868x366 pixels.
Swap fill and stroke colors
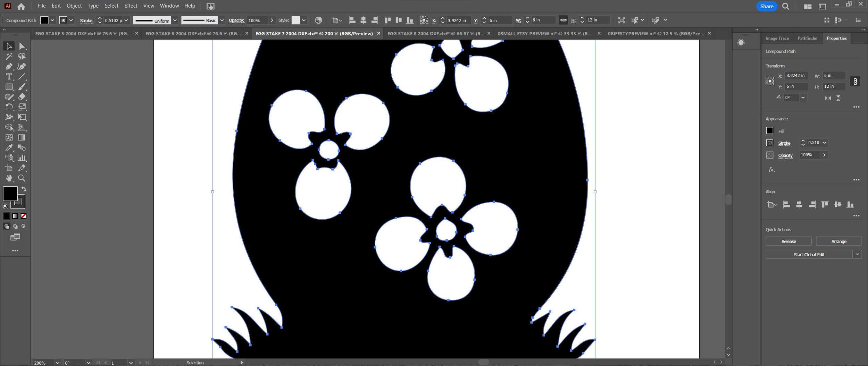pyautogui.click(x=24, y=189)
